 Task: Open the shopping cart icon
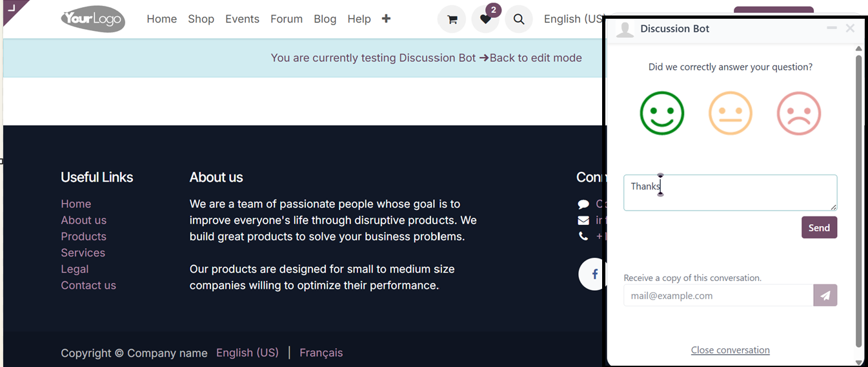click(x=452, y=19)
